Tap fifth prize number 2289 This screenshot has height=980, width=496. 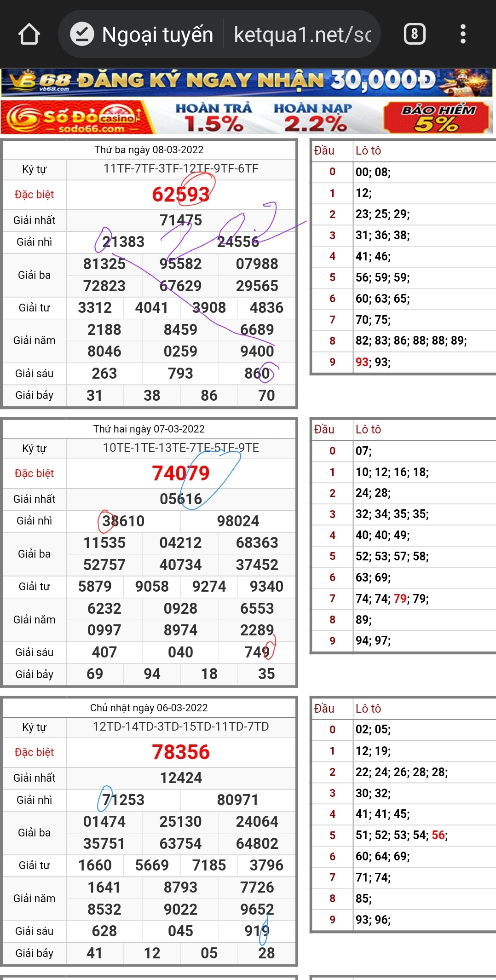pos(257,630)
